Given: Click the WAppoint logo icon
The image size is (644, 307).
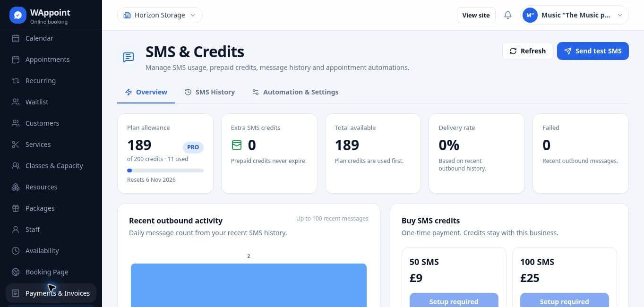Looking at the screenshot, I should pos(18,15).
